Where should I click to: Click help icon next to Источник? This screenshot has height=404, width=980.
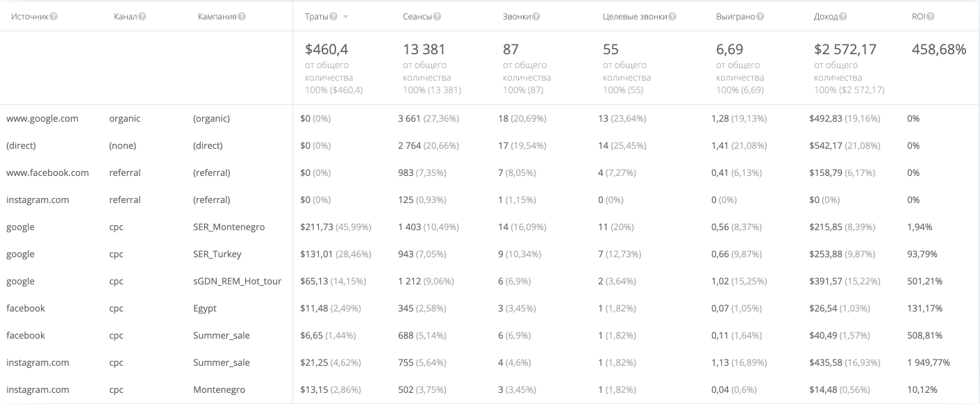[53, 17]
